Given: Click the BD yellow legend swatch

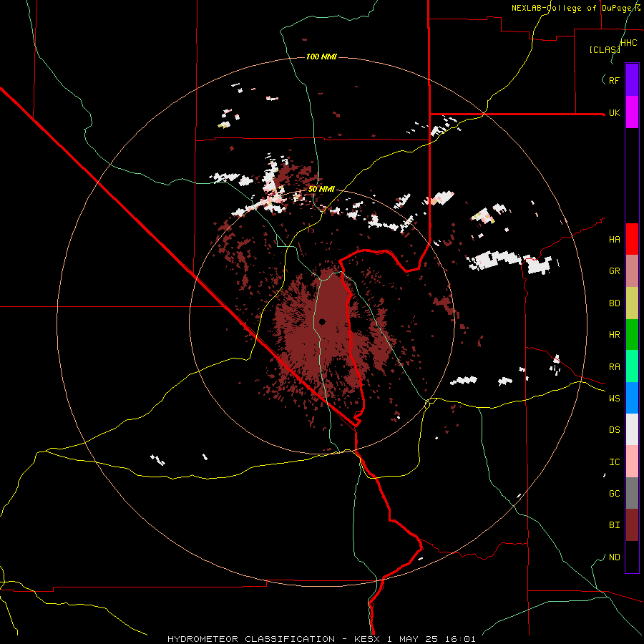Looking at the screenshot, I should click(632, 303).
